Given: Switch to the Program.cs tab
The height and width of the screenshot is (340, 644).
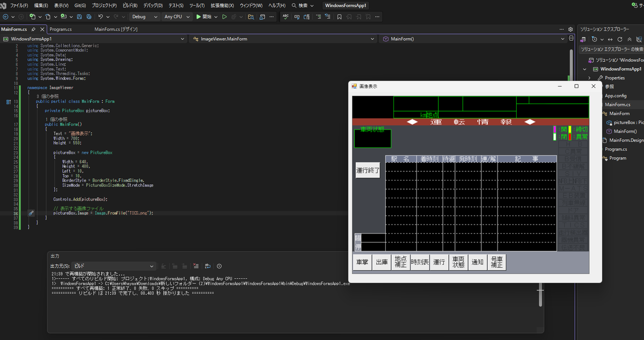Looking at the screenshot, I should click(61, 29).
